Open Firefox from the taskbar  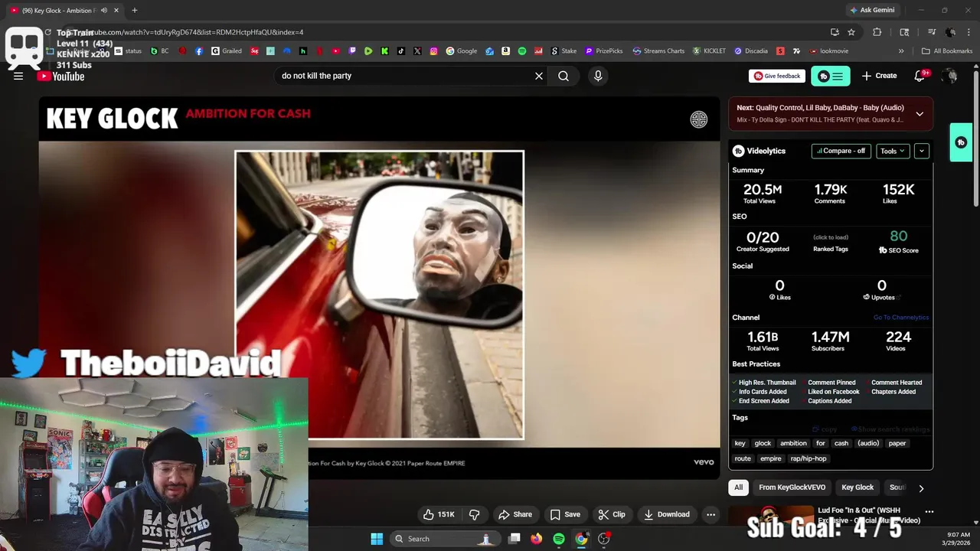(x=537, y=539)
